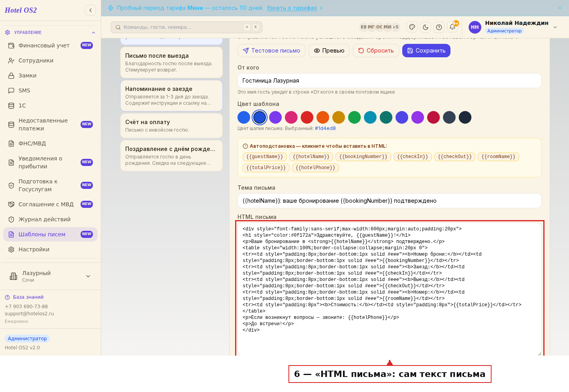Select the red template color swatch
Screen dimensions: 569x392
[x=307, y=117]
